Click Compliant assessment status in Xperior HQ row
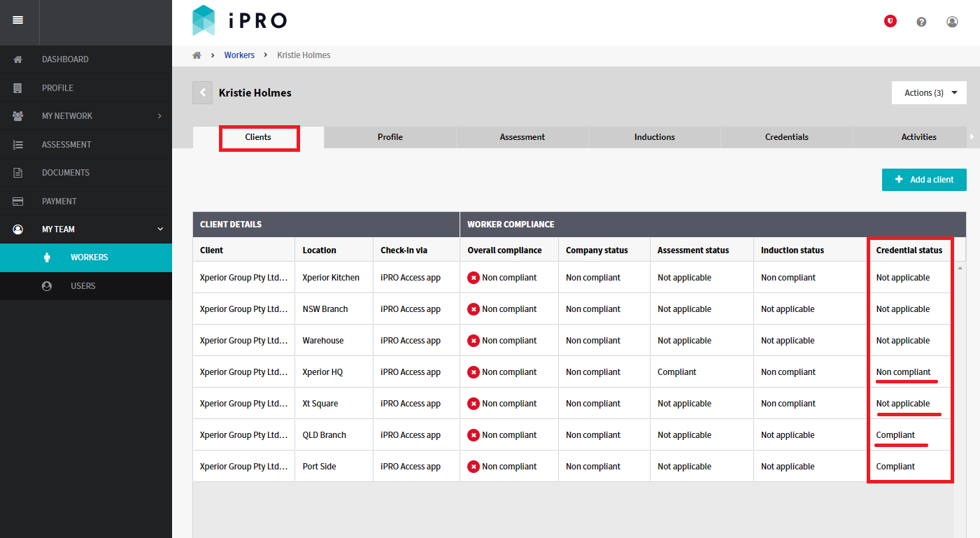 tap(677, 372)
